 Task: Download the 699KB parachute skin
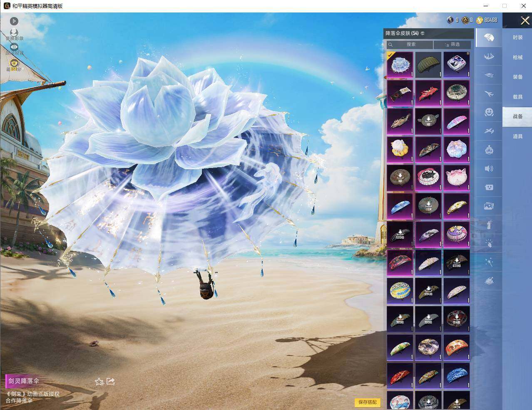coord(400,234)
